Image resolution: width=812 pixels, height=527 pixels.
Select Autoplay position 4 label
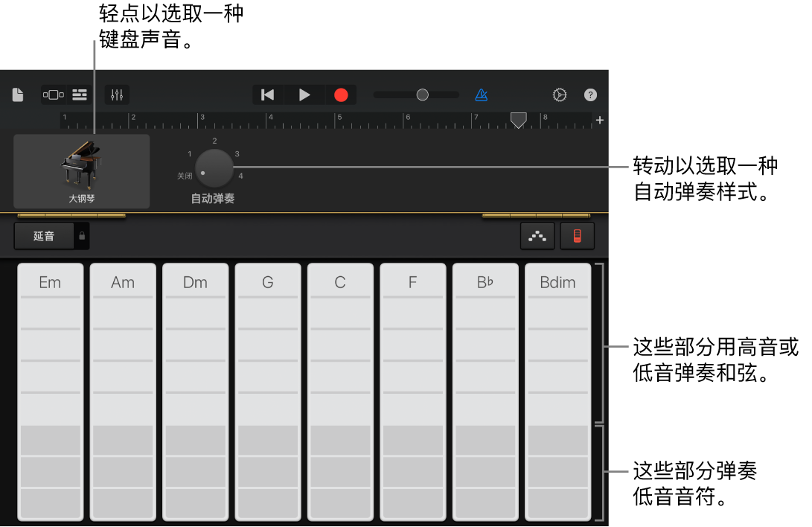[x=241, y=176]
